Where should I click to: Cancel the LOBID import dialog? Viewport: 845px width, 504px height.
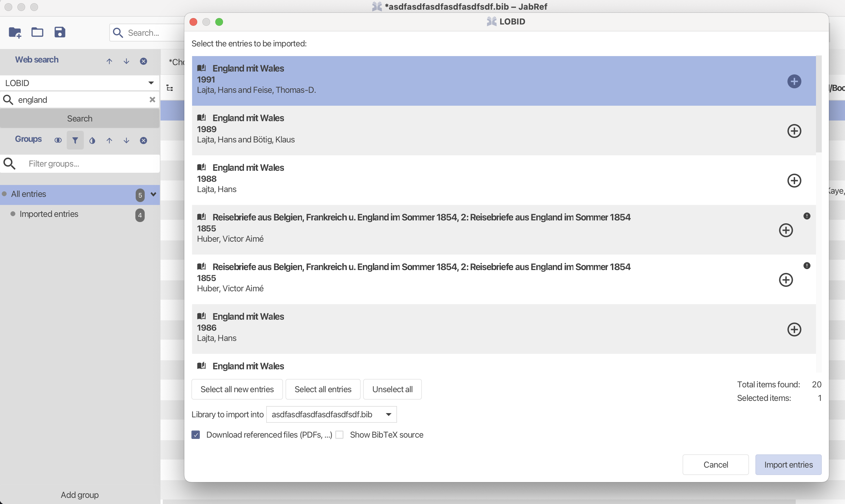point(715,465)
